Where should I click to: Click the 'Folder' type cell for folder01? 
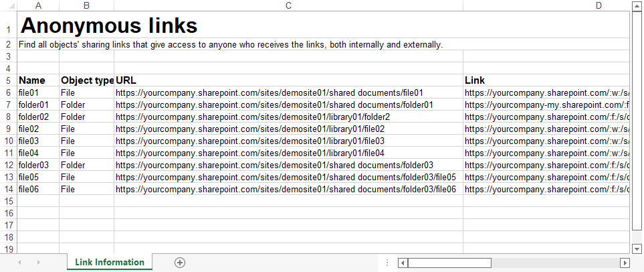pos(87,105)
